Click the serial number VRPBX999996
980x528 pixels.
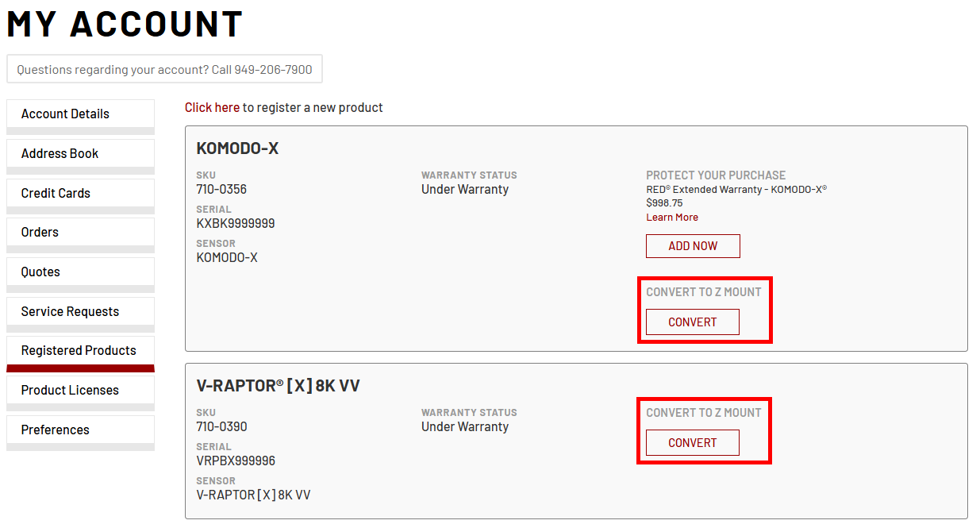(x=236, y=461)
